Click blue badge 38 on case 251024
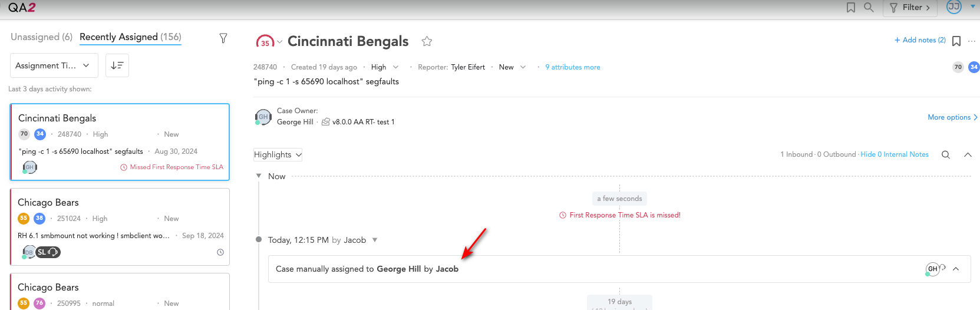This screenshot has width=980, height=310. point(39,218)
